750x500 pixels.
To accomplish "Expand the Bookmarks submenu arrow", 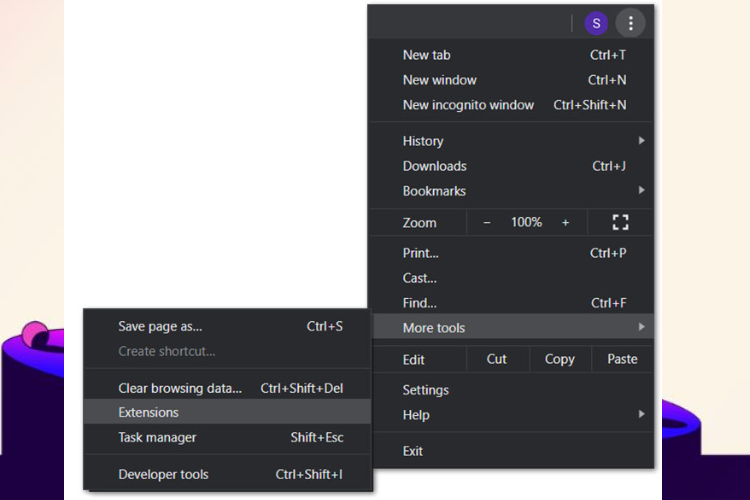I will (641, 190).
